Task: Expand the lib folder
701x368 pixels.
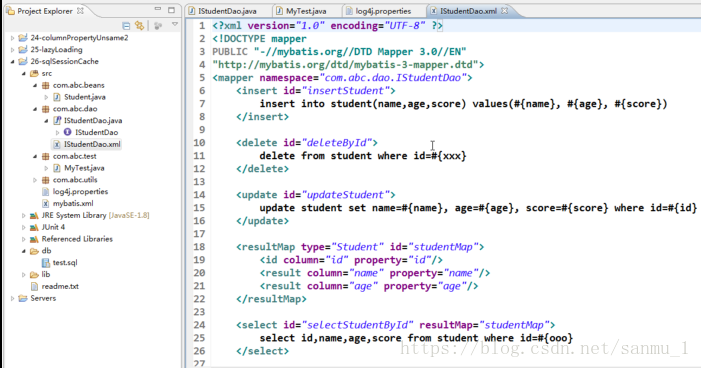Action: click(x=24, y=275)
